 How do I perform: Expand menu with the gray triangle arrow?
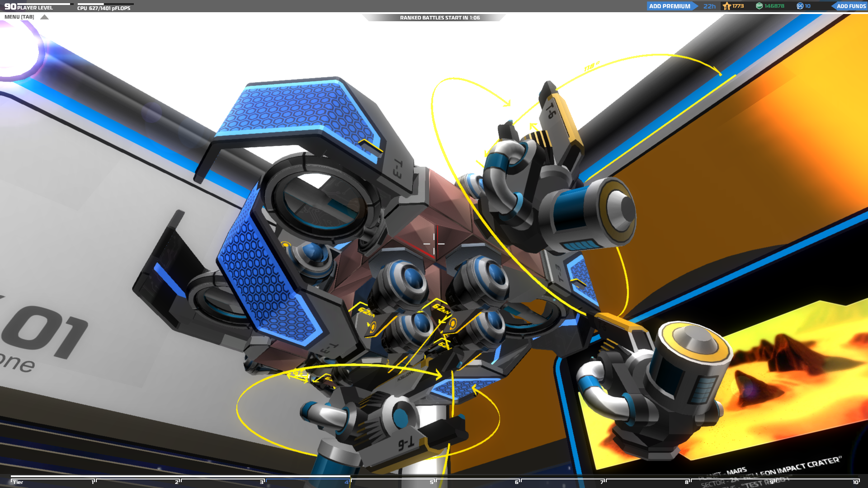click(x=44, y=17)
